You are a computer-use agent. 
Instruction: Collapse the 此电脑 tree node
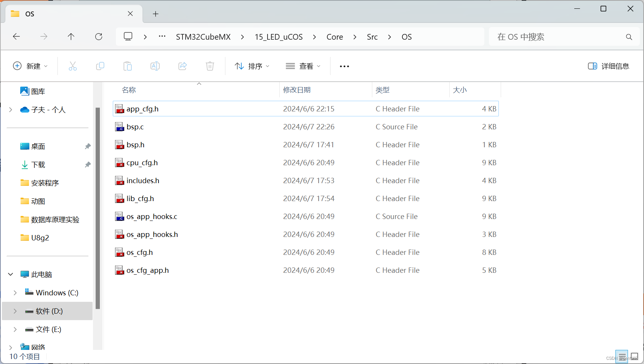tap(11, 274)
